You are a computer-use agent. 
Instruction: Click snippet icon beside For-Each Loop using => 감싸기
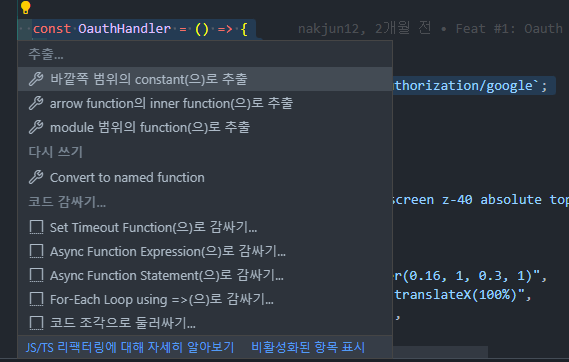point(36,300)
